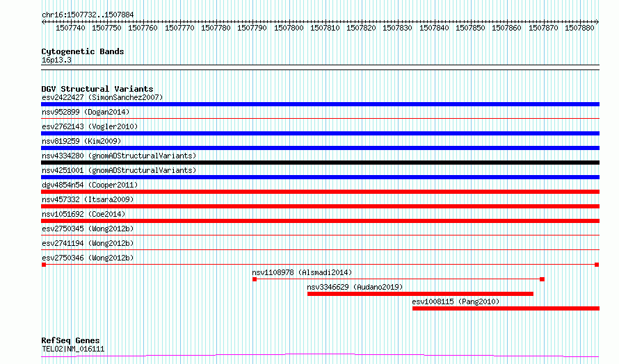Click ruler position 1507780
Viewport: 619px width, 364px height.
pyautogui.click(x=216, y=28)
